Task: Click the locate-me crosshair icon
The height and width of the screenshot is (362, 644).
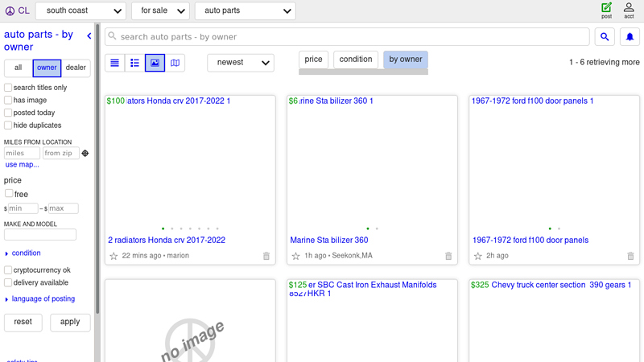Action: [x=85, y=153]
